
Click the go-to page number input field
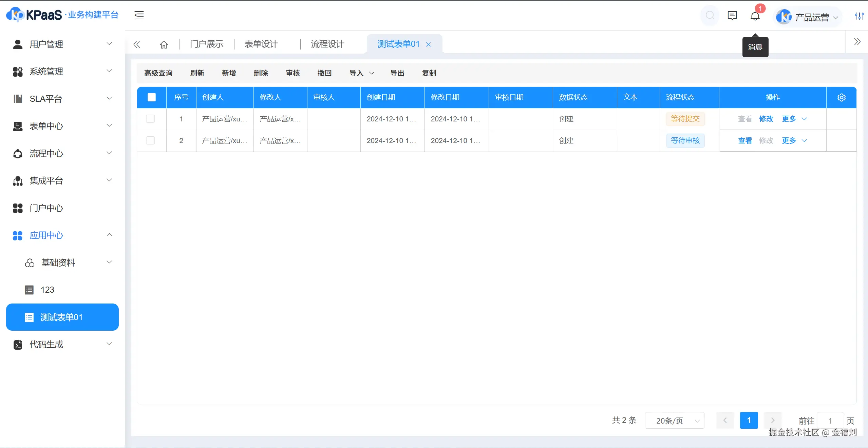(x=830, y=421)
